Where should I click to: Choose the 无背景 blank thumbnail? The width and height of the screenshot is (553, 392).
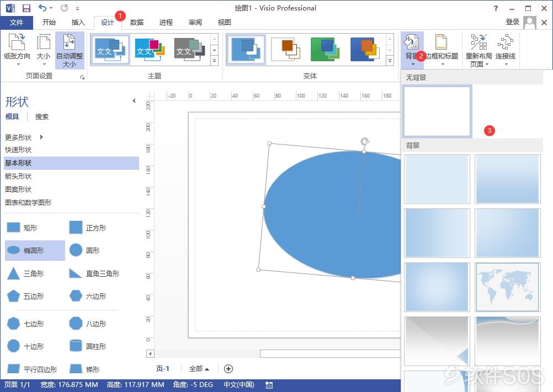(x=437, y=111)
